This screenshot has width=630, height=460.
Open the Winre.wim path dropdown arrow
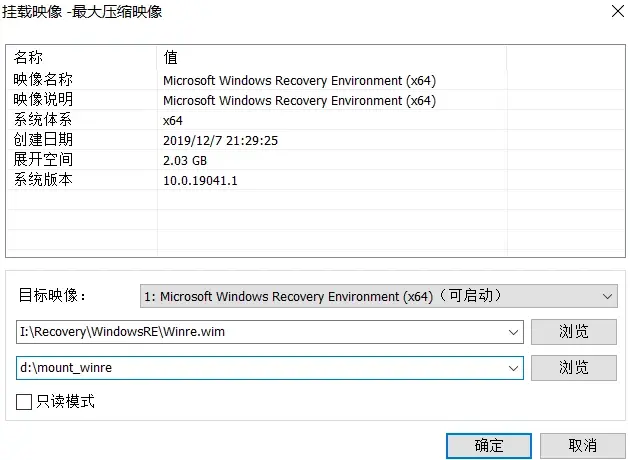tap(514, 332)
